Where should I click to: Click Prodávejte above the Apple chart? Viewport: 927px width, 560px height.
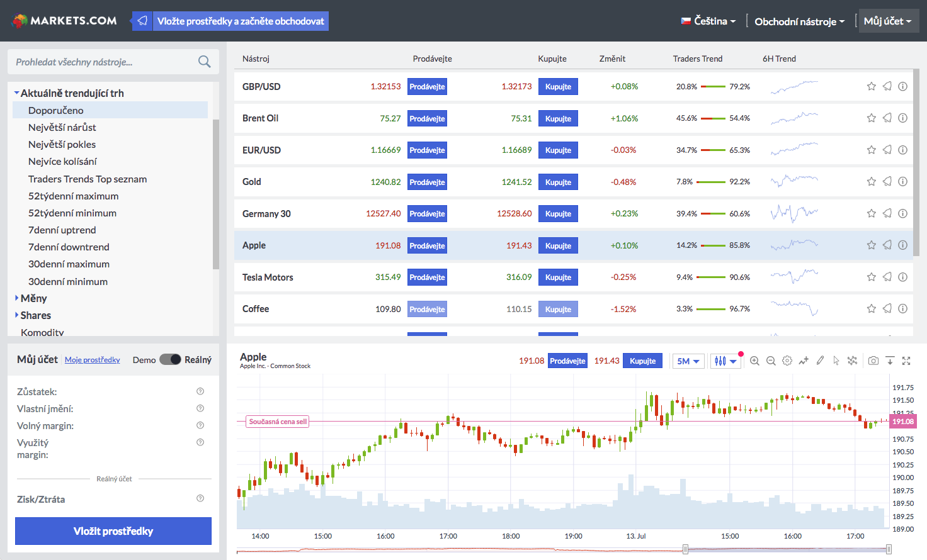point(567,361)
